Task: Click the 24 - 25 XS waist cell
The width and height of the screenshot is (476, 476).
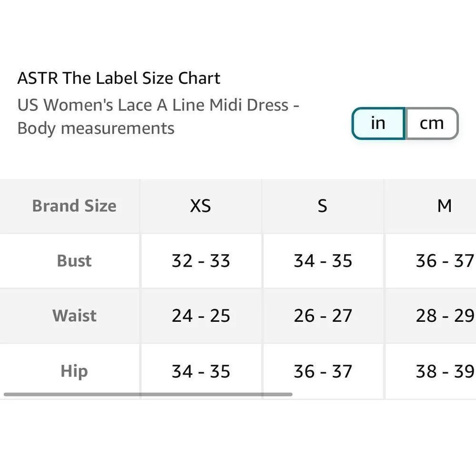Action: 200,316
